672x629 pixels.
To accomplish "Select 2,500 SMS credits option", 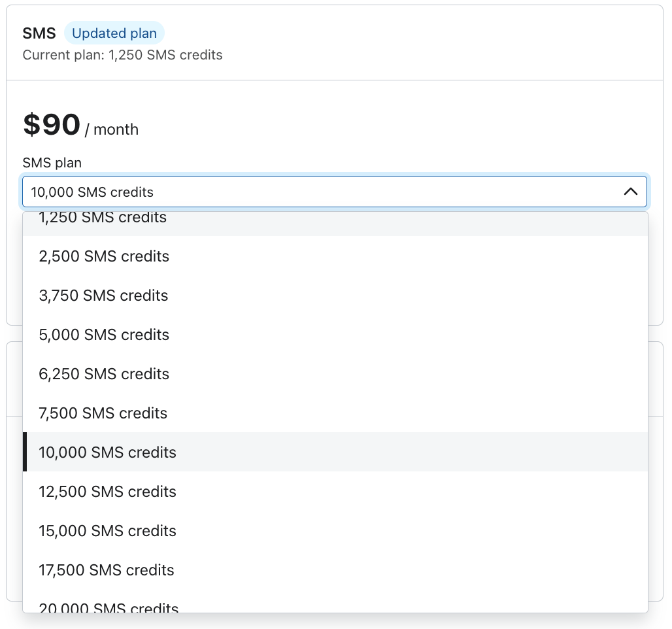I will 104,256.
